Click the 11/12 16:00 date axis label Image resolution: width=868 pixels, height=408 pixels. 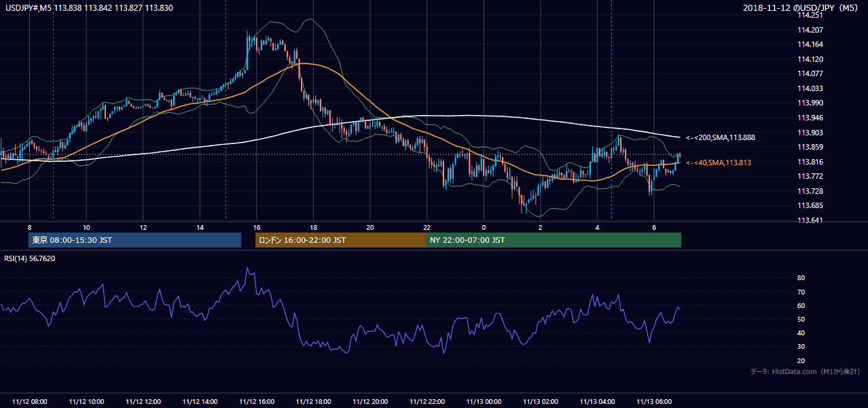257,402
